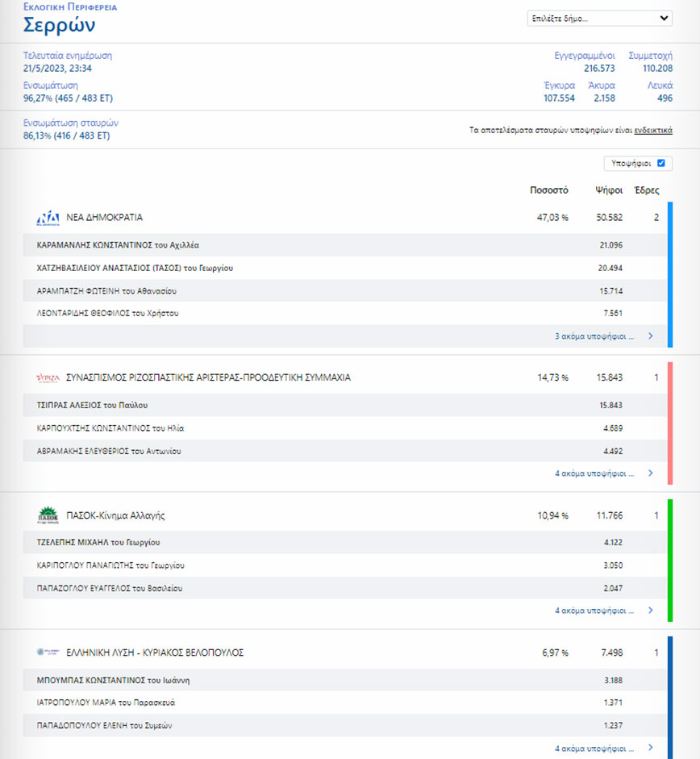
Task: Open the Επιλέξτε δήμο dropdown
Action: click(599, 19)
